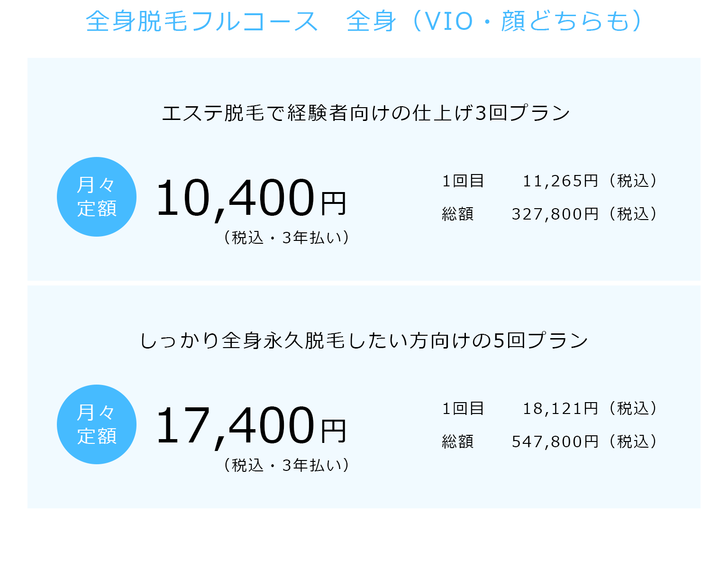Click the 総額 label in the 5回プラン card
728x570 pixels.
tap(458, 441)
